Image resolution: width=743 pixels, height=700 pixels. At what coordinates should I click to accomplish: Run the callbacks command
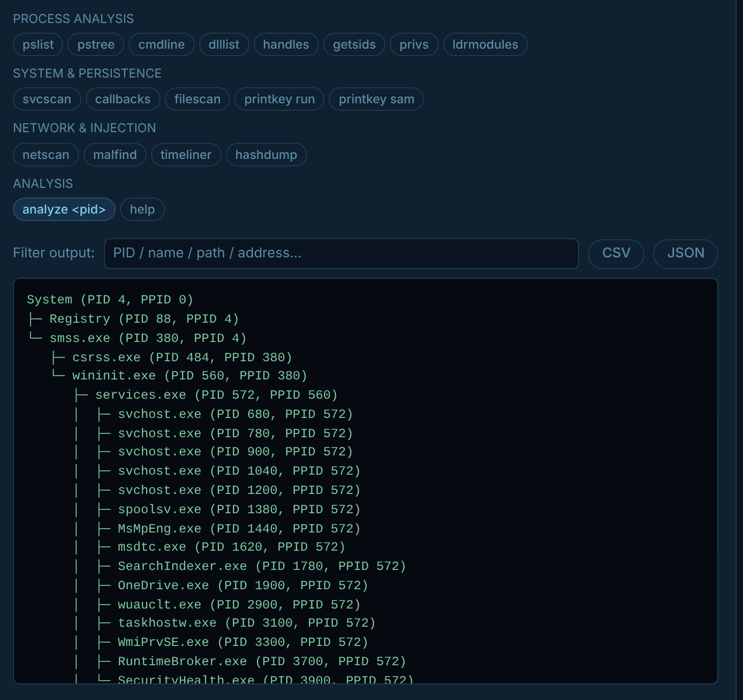(x=123, y=99)
